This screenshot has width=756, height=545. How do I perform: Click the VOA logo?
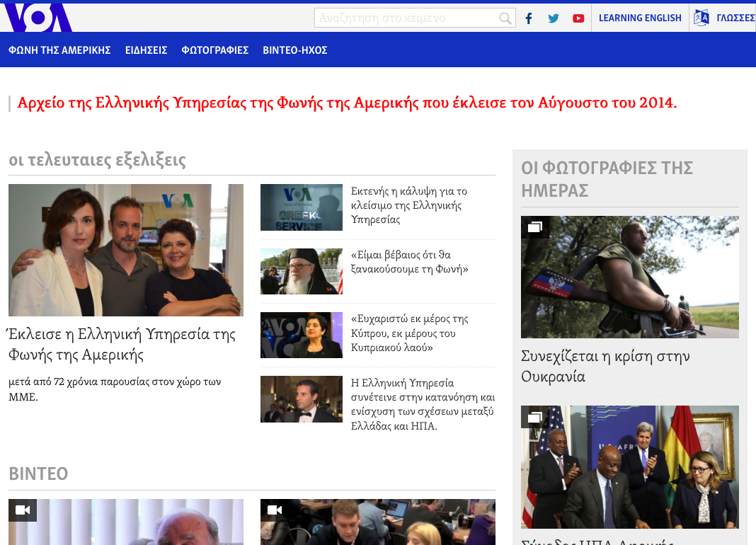click(38, 18)
